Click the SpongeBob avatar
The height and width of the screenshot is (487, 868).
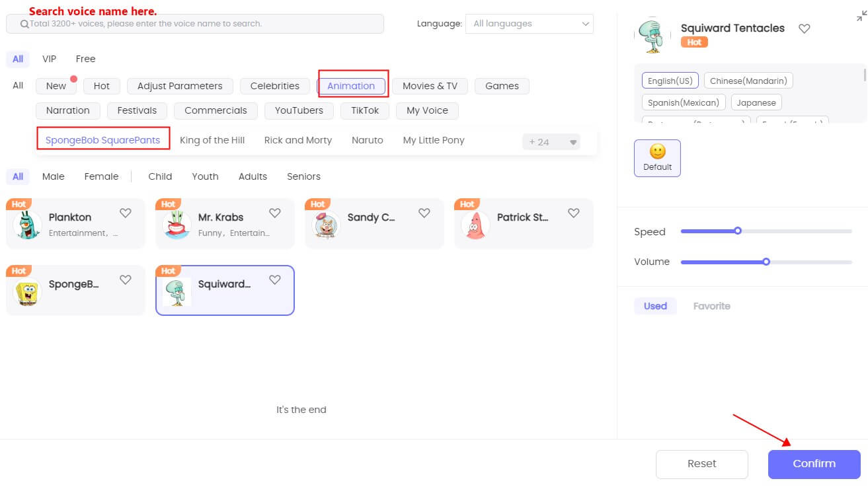(27, 291)
